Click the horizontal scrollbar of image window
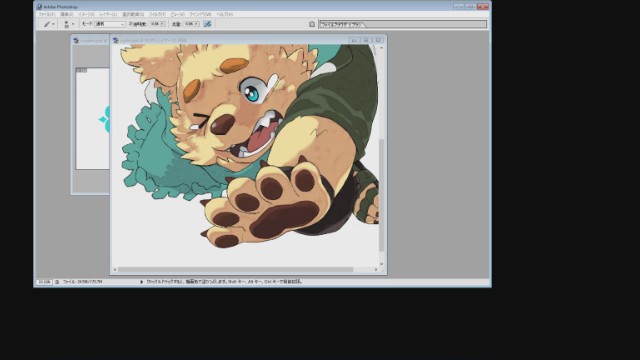640x360 pixels. point(245,269)
